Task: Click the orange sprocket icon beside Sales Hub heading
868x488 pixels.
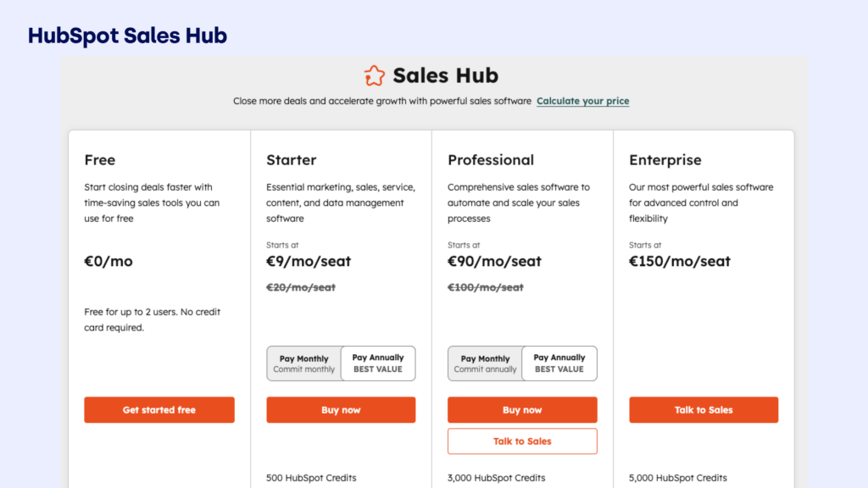Action: click(373, 75)
